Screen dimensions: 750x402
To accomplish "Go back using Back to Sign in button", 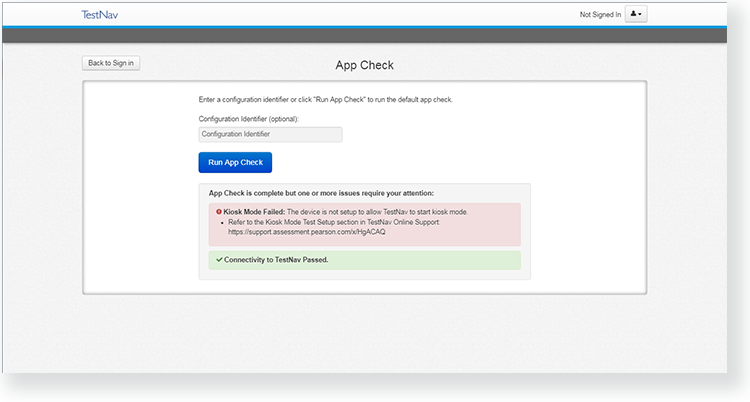I will pos(111,63).
